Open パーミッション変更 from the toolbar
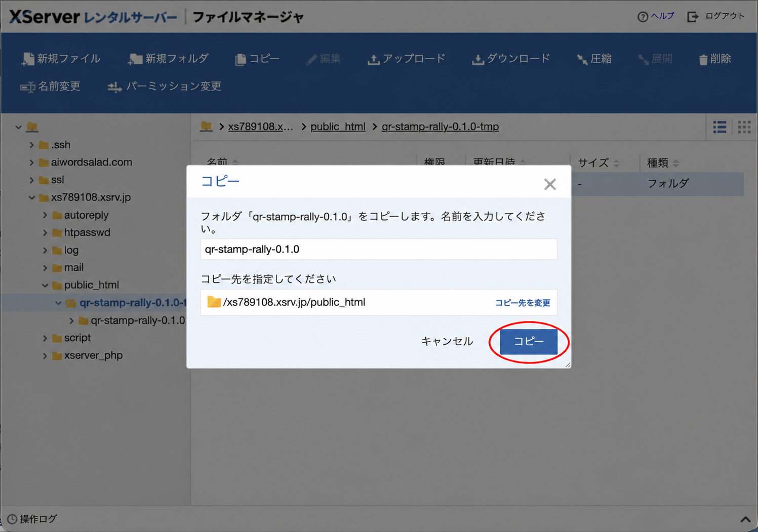 pyautogui.click(x=165, y=87)
